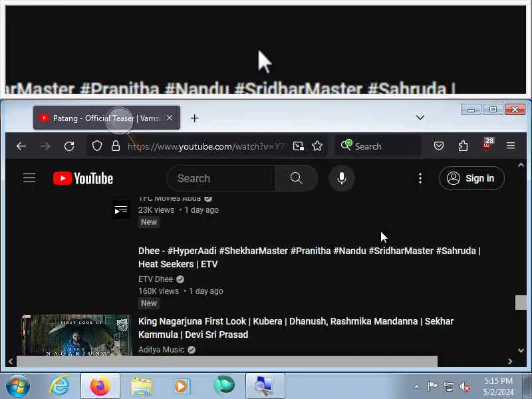Click the YouTube magnifier search button

pyautogui.click(x=296, y=178)
